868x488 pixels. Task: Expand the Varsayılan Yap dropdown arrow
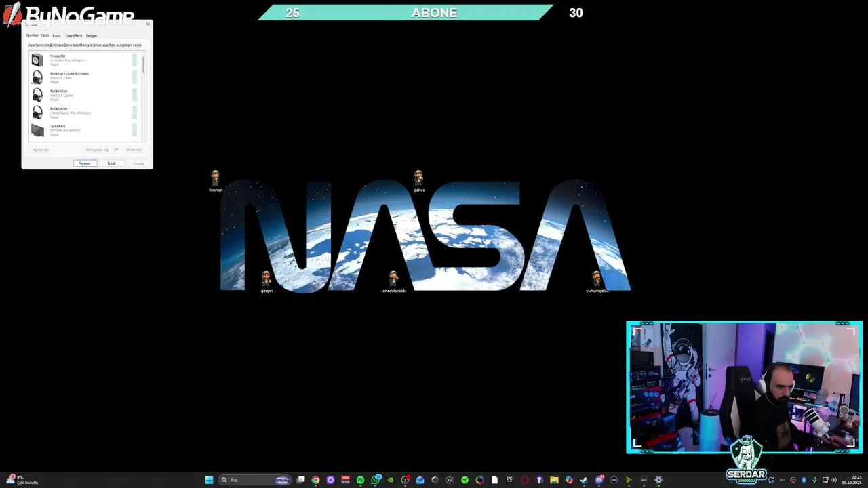pos(116,150)
